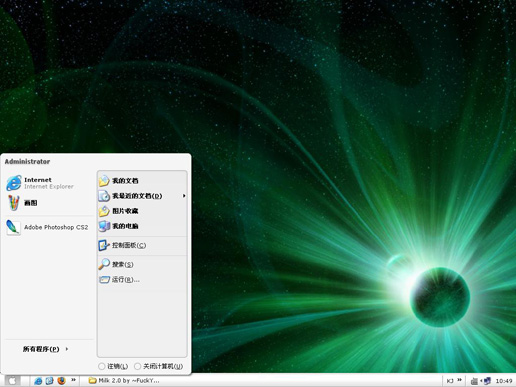Expand the arrow beside 所有程序(P)
The width and height of the screenshot is (516, 387).
point(67,349)
